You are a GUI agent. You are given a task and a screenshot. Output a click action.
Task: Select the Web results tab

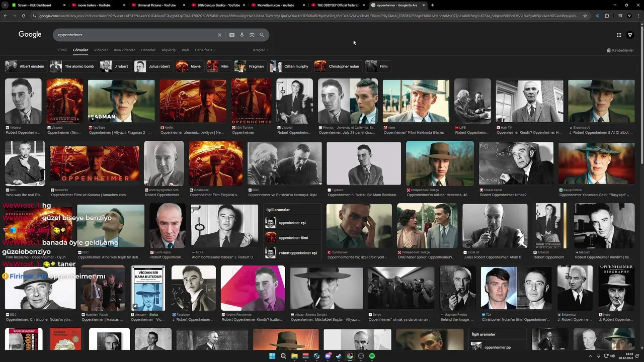click(x=185, y=50)
